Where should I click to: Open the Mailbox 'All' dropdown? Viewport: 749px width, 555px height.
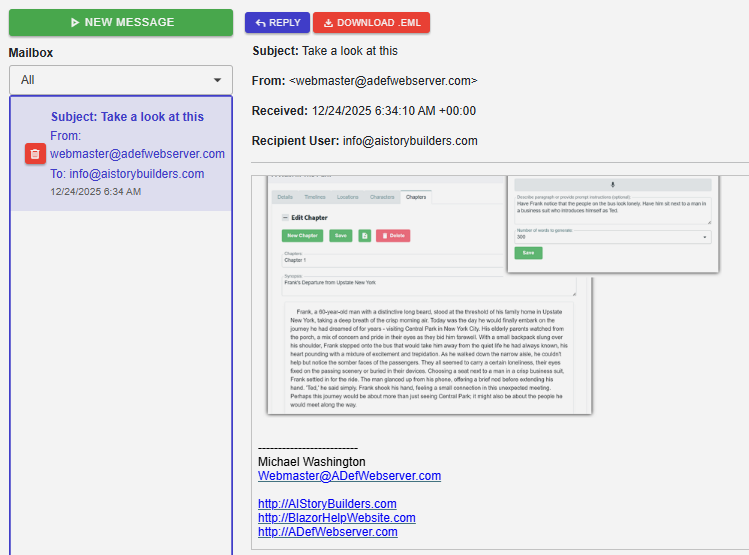(120, 80)
